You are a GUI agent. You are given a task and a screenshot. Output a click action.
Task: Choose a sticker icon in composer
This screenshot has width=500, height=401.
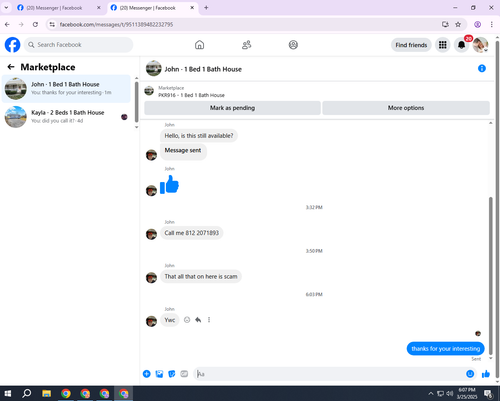click(x=172, y=374)
